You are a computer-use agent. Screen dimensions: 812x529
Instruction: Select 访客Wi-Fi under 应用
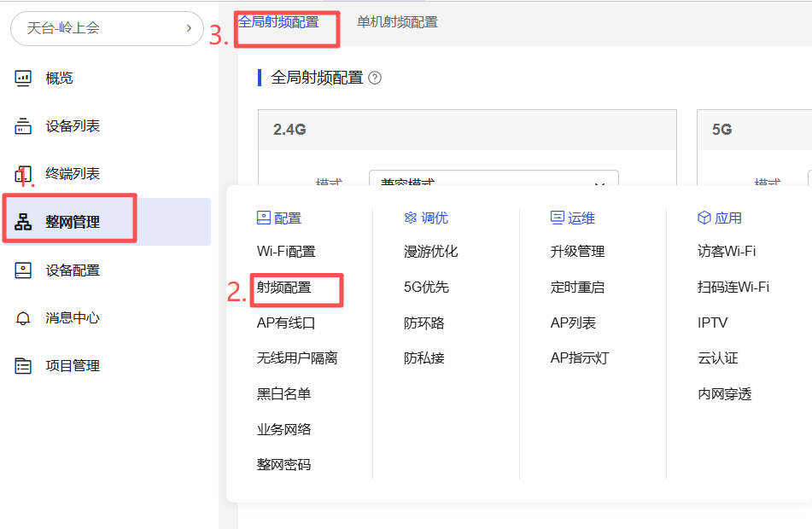726,252
